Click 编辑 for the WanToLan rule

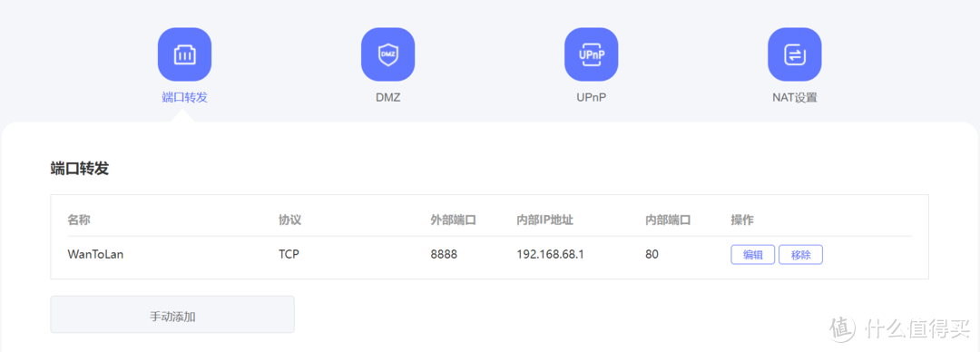753,254
